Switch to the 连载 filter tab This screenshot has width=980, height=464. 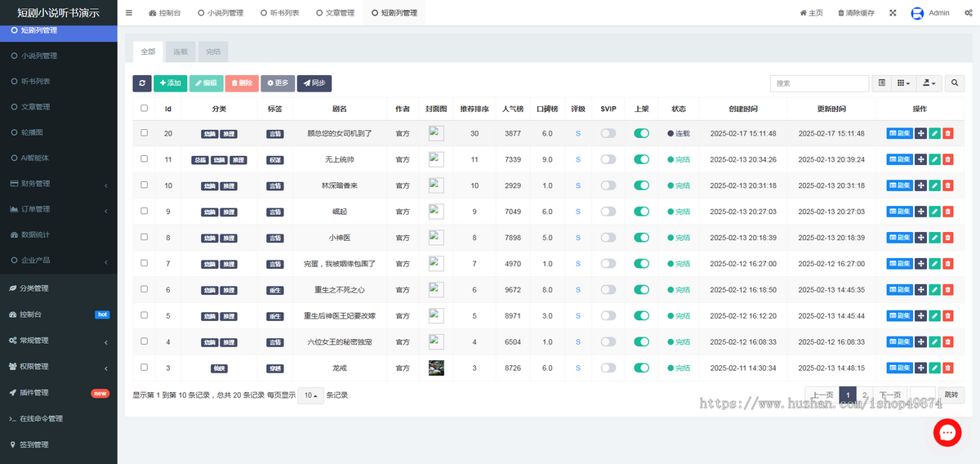pyautogui.click(x=180, y=51)
